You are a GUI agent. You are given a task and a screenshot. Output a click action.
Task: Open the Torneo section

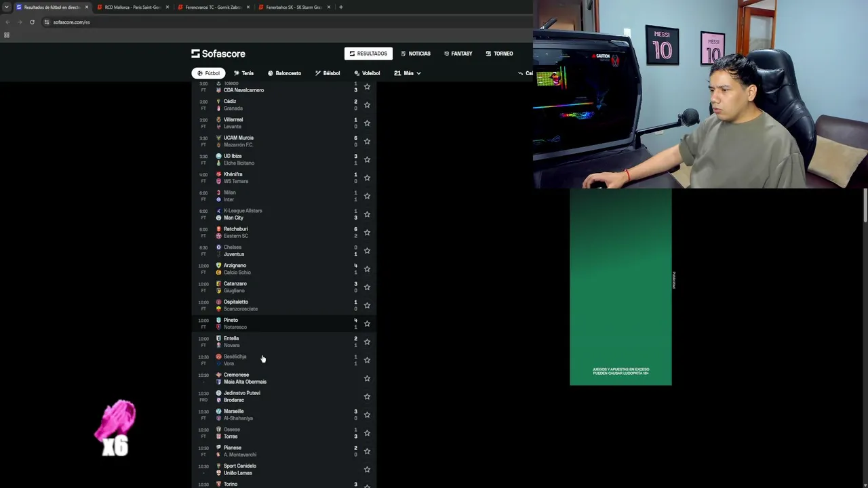[499, 54]
